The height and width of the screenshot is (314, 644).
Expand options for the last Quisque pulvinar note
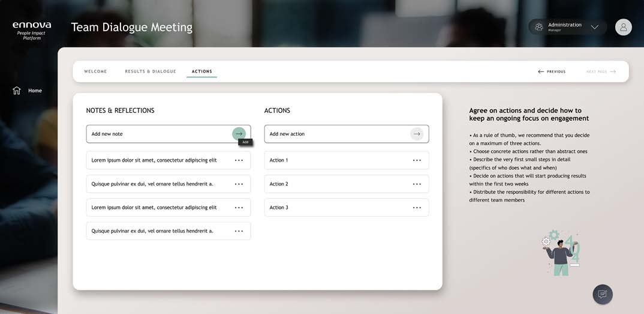click(239, 231)
